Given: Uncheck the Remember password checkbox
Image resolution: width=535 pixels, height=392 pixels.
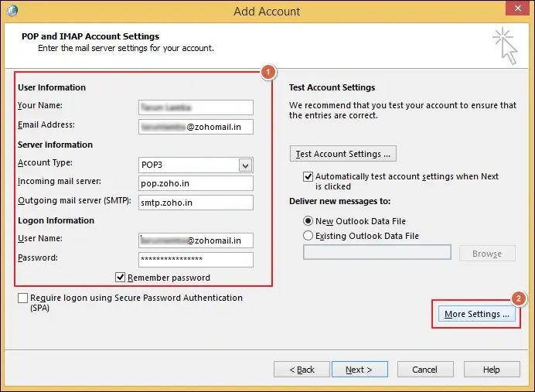Looking at the screenshot, I should pyautogui.click(x=120, y=278).
